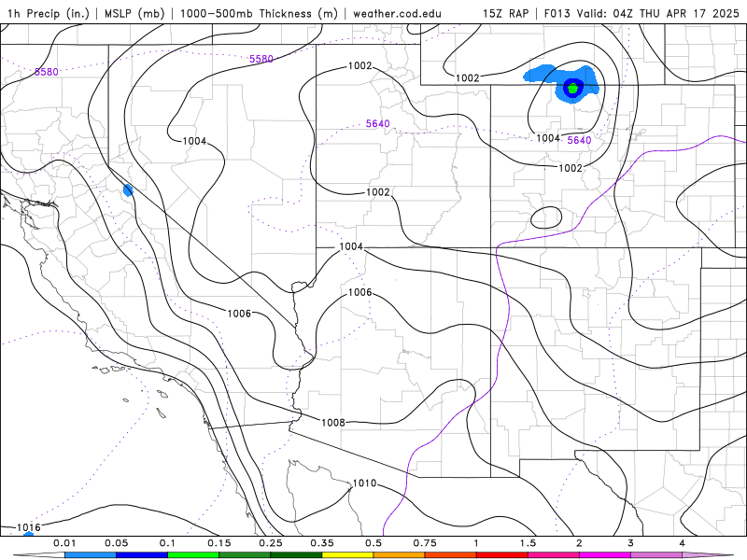Click the legend value '3'

tap(631, 543)
